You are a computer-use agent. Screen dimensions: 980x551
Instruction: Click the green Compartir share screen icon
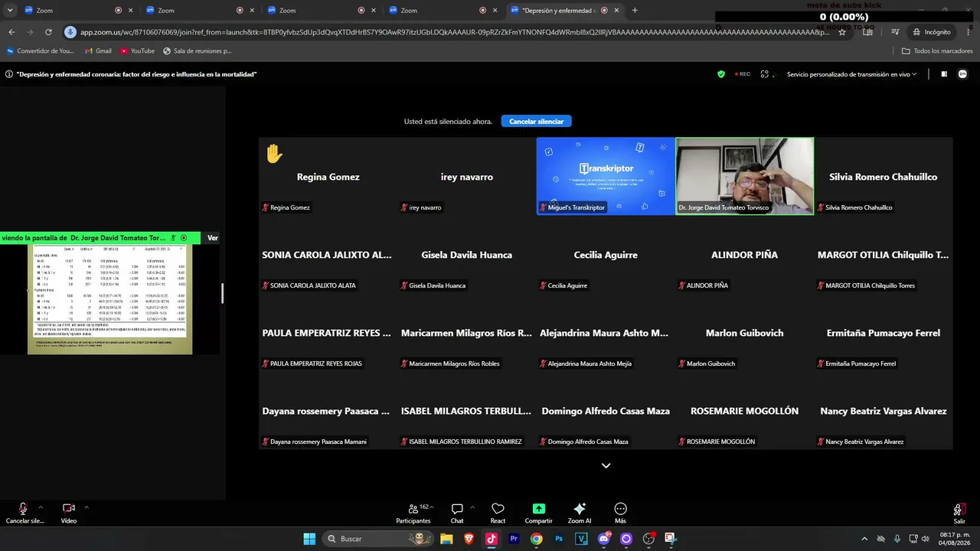538,509
